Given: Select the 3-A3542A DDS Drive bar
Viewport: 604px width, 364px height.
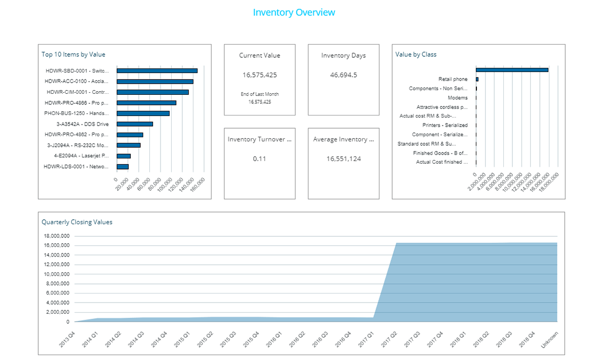Looking at the screenshot, I should click(x=135, y=123).
